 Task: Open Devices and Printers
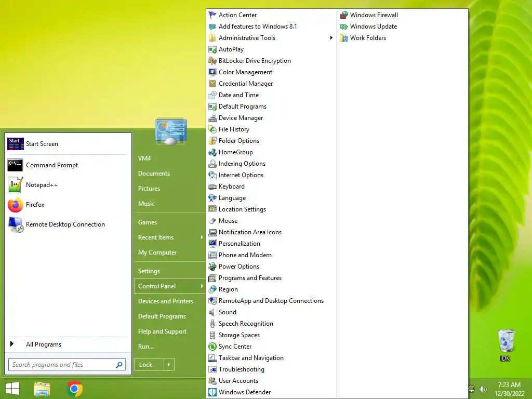click(x=166, y=301)
